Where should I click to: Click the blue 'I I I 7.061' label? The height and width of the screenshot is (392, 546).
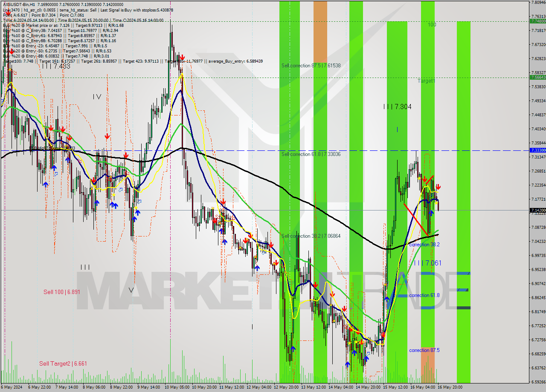pyautogui.click(x=427, y=263)
